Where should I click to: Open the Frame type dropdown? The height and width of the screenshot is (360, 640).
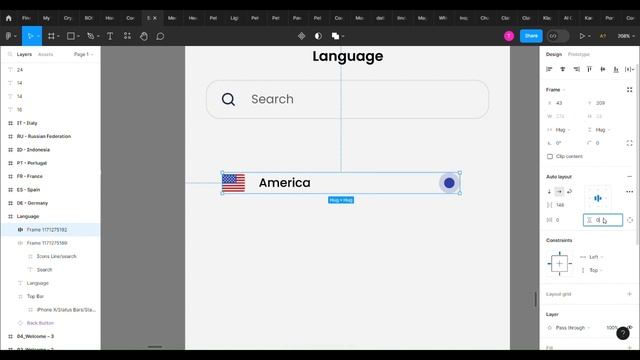(x=556, y=89)
